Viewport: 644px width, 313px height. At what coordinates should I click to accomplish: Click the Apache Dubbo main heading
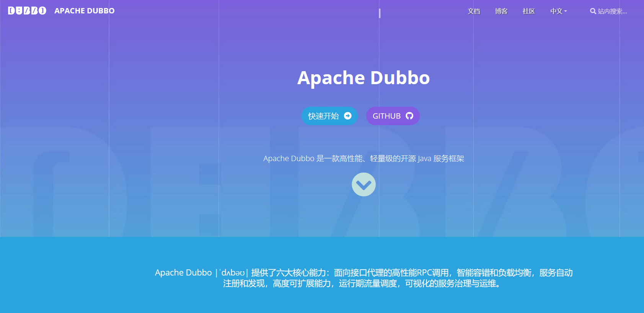[x=364, y=78]
